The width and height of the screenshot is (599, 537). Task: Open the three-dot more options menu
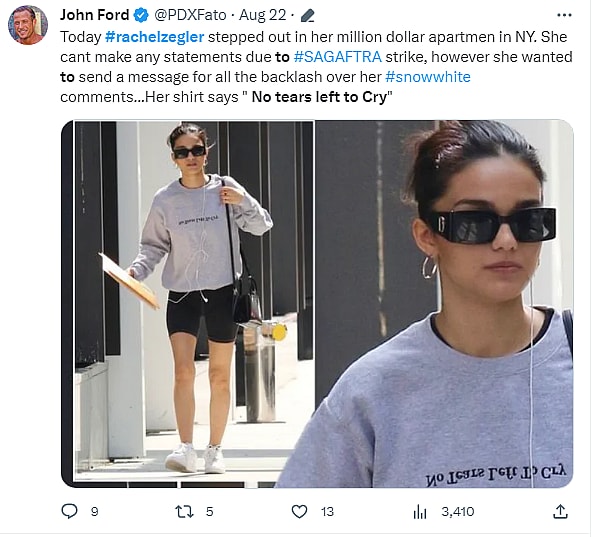click(564, 15)
